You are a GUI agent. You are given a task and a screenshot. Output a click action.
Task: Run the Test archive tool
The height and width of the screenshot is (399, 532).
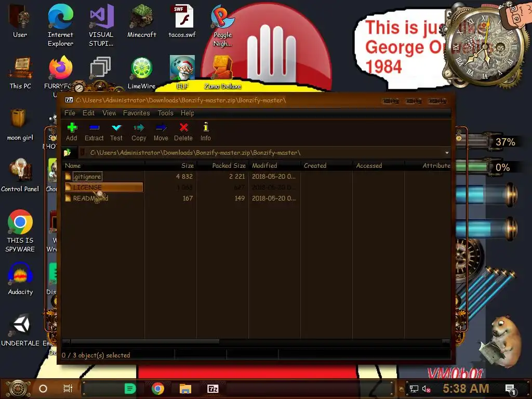pyautogui.click(x=116, y=131)
